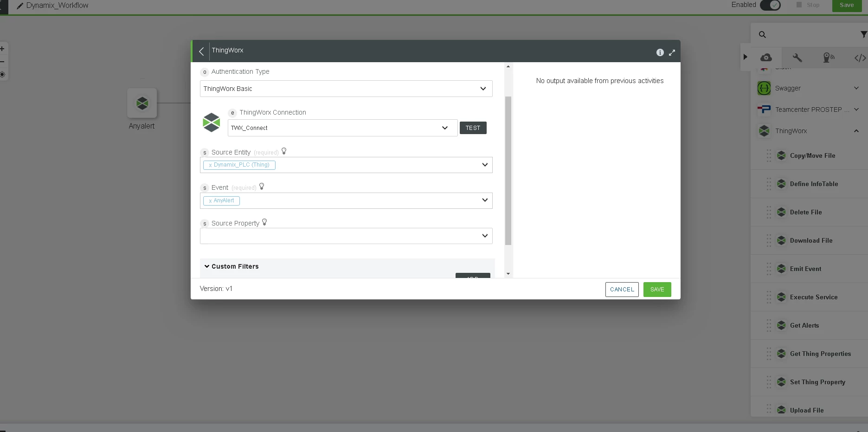Edit workflow name via the pencil icon
This screenshot has height=432, width=868.
pyautogui.click(x=19, y=6)
